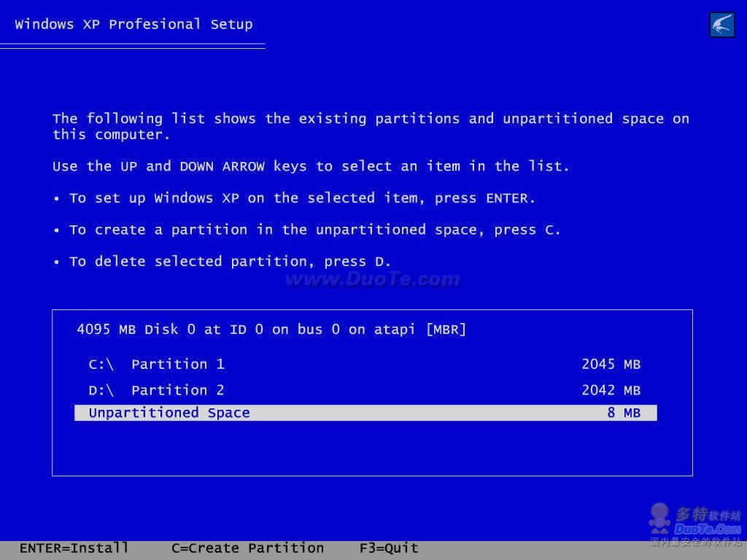This screenshot has width=747, height=560.
Task: Click the 'Use the UP and DOWN ARROW' line
Action: 311,166
